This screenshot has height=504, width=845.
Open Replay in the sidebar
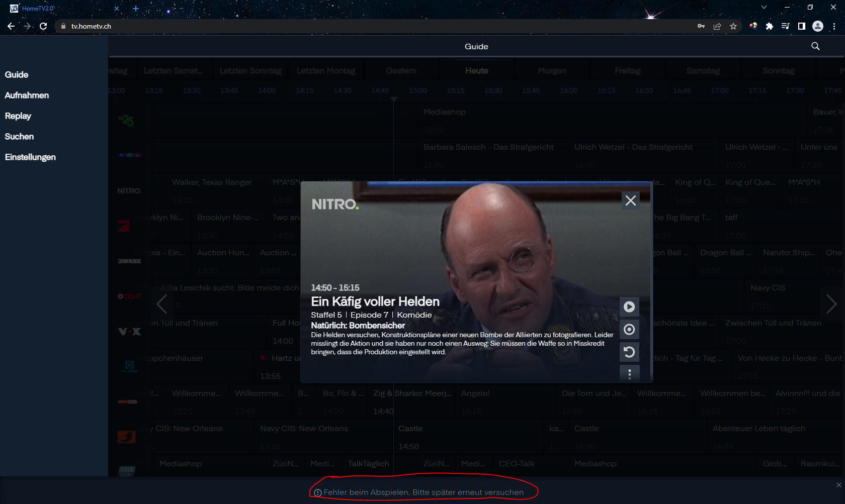click(x=18, y=116)
